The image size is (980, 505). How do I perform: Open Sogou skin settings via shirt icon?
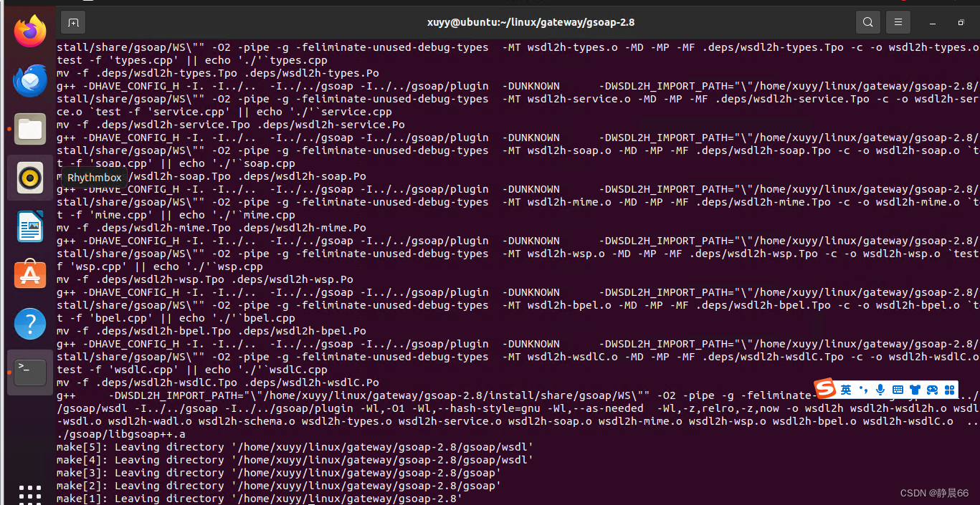pyautogui.click(x=915, y=389)
